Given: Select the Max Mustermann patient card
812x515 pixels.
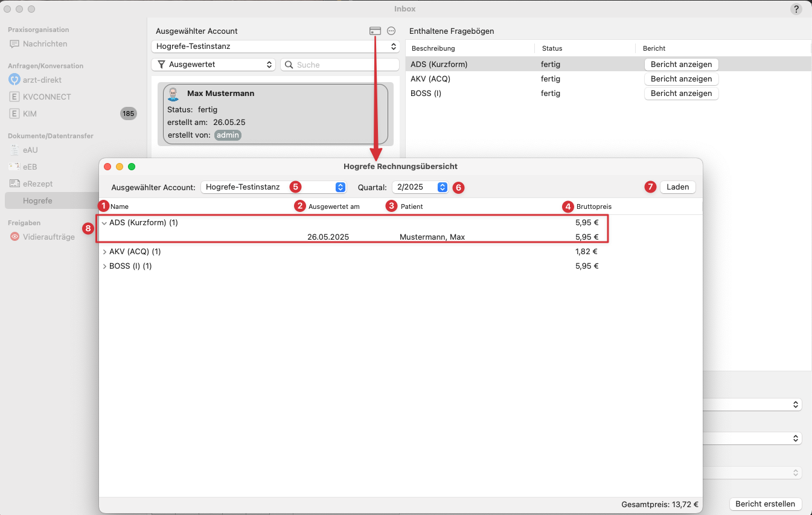Looking at the screenshot, I should [275, 114].
